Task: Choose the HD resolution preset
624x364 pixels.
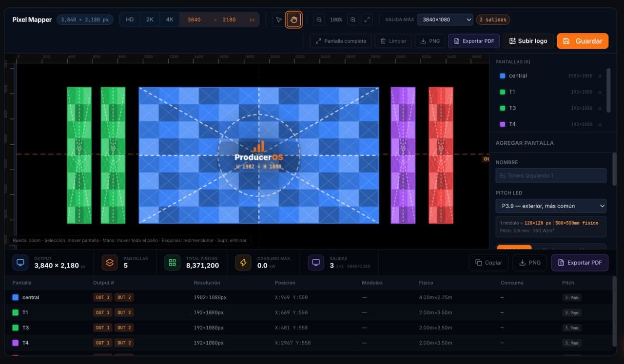Action: [130, 20]
